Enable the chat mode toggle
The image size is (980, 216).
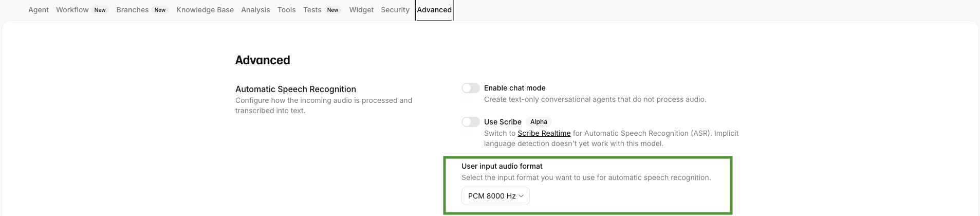tap(470, 88)
